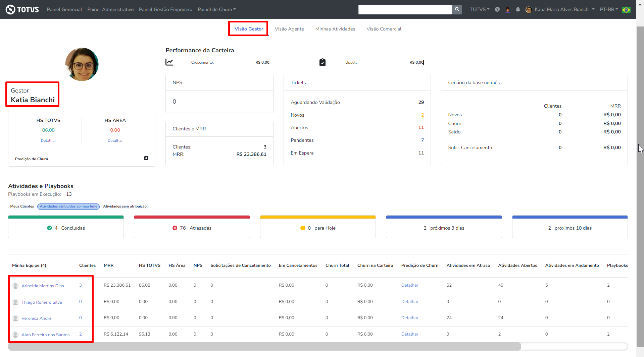Image resolution: width=644 pixels, height=357 pixels.
Task: Select Atividades sem atribuição filter
Action: pyautogui.click(x=125, y=206)
